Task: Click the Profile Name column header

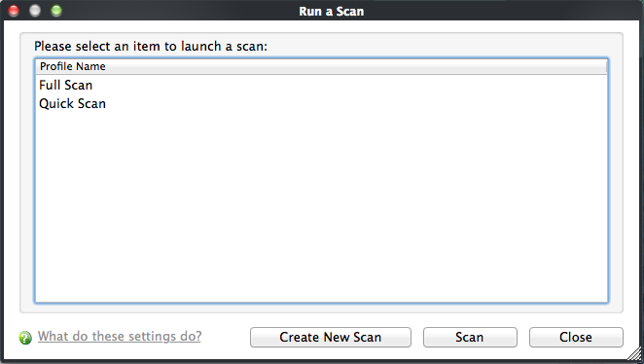Action: pos(321,66)
